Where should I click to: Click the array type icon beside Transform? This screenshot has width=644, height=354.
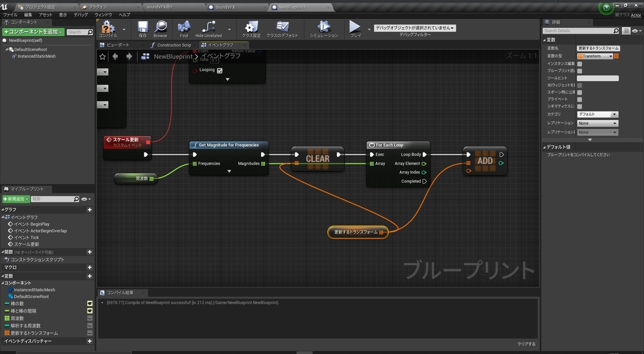(616, 56)
